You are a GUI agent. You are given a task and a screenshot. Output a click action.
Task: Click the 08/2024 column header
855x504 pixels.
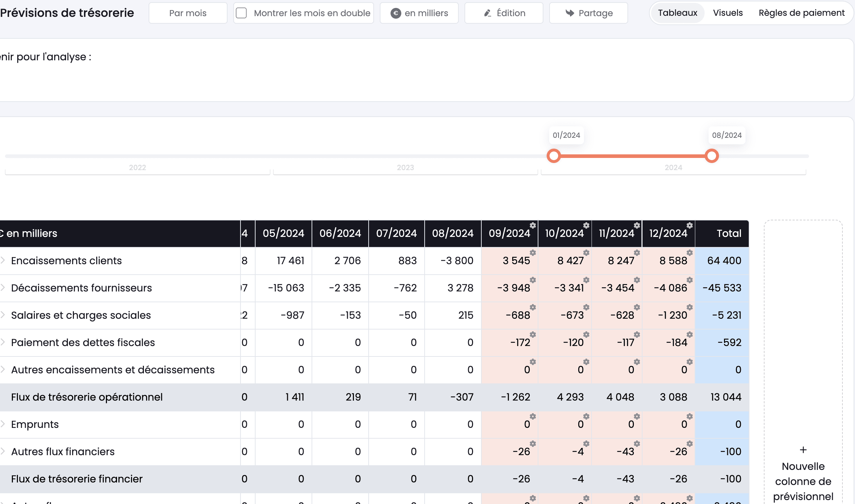[x=453, y=233]
